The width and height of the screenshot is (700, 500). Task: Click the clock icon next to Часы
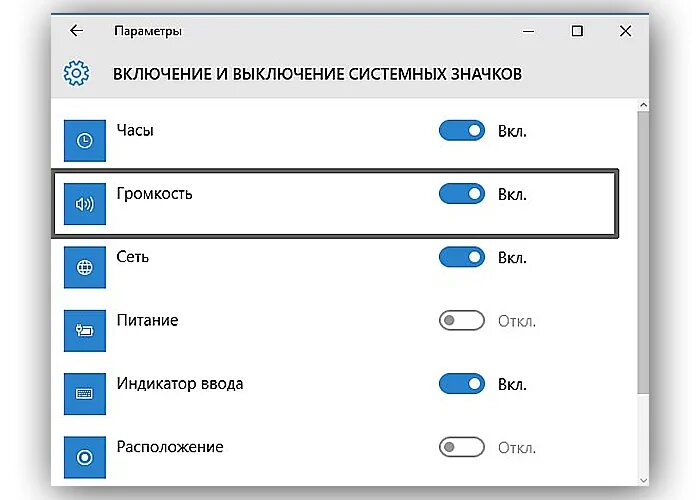pyautogui.click(x=85, y=141)
